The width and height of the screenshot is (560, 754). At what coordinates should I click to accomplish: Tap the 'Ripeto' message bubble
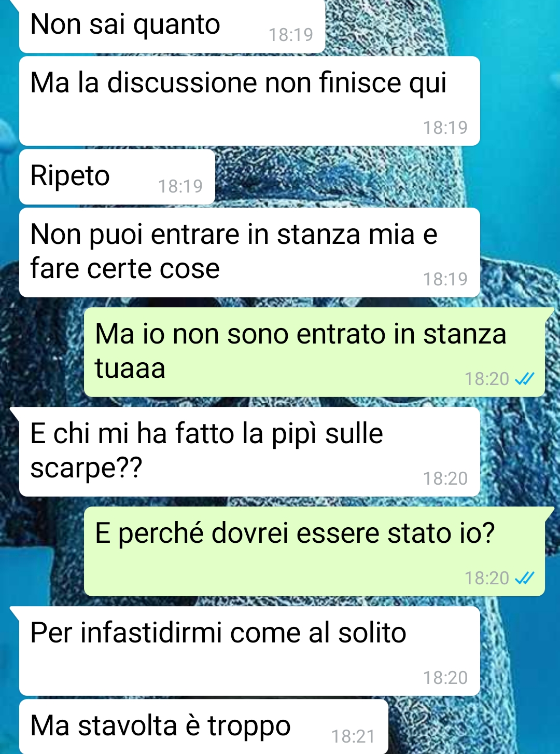pyautogui.click(x=117, y=177)
